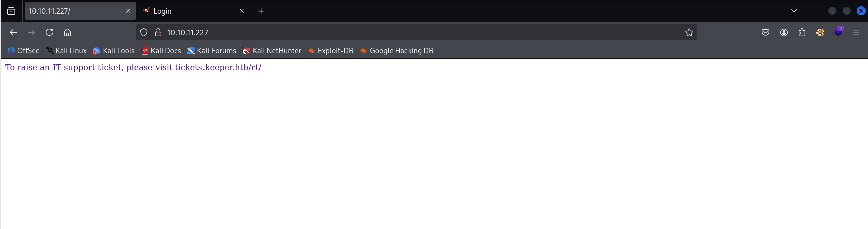Open the recent browsing Firefox View button
This screenshot has width=868, height=229.
(x=11, y=11)
